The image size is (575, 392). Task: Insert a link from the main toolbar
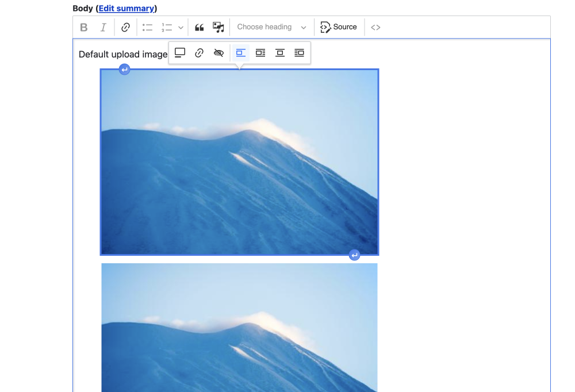click(125, 27)
